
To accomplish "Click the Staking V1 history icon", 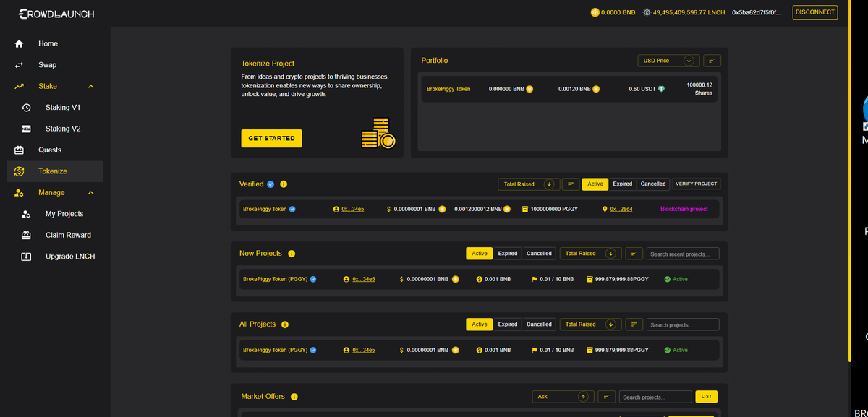I will click(x=26, y=108).
